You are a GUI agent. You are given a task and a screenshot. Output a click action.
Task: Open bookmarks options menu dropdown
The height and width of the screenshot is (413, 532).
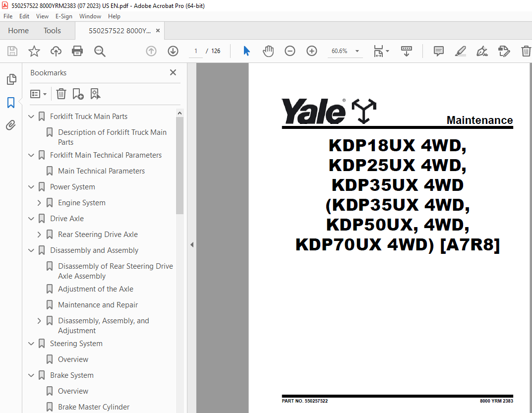click(38, 94)
